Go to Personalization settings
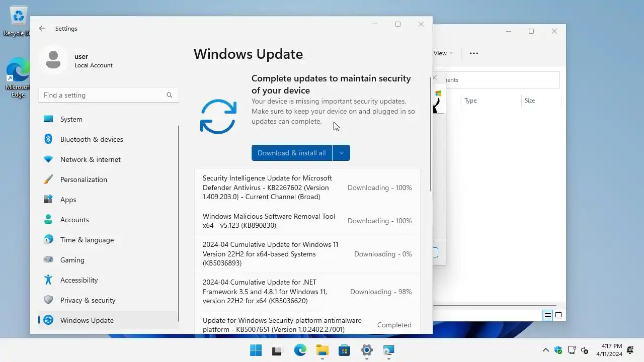This screenshot has height=362, width=644. tap(108, 179)
